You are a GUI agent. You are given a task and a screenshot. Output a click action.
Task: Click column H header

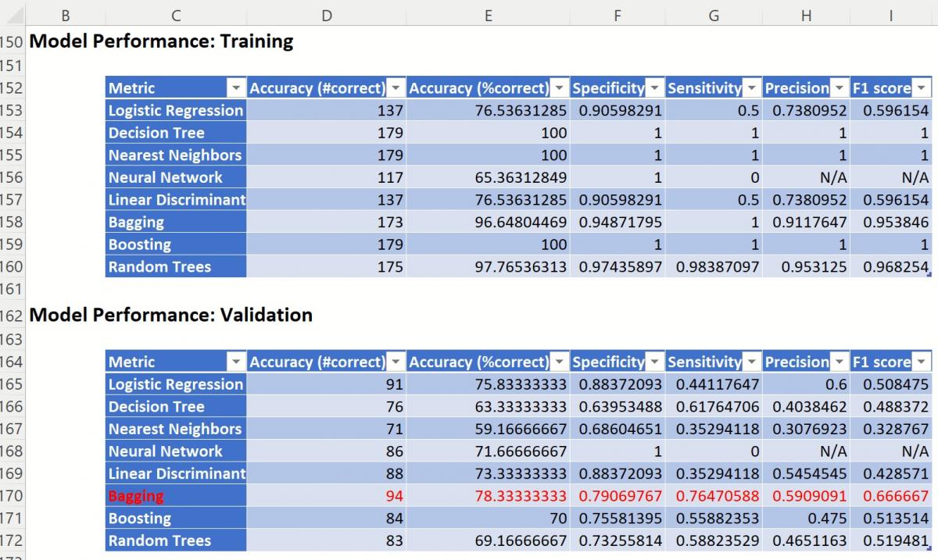click(x=806, y=15)
